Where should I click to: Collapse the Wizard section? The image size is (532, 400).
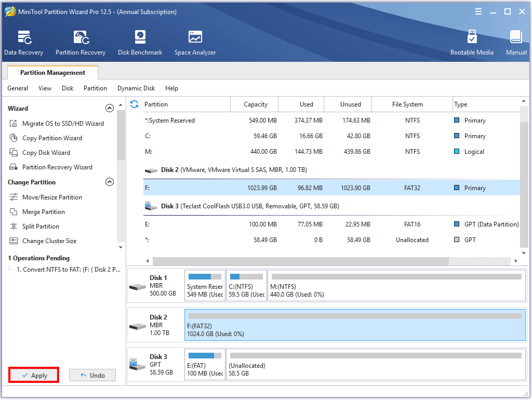(109, 108)
